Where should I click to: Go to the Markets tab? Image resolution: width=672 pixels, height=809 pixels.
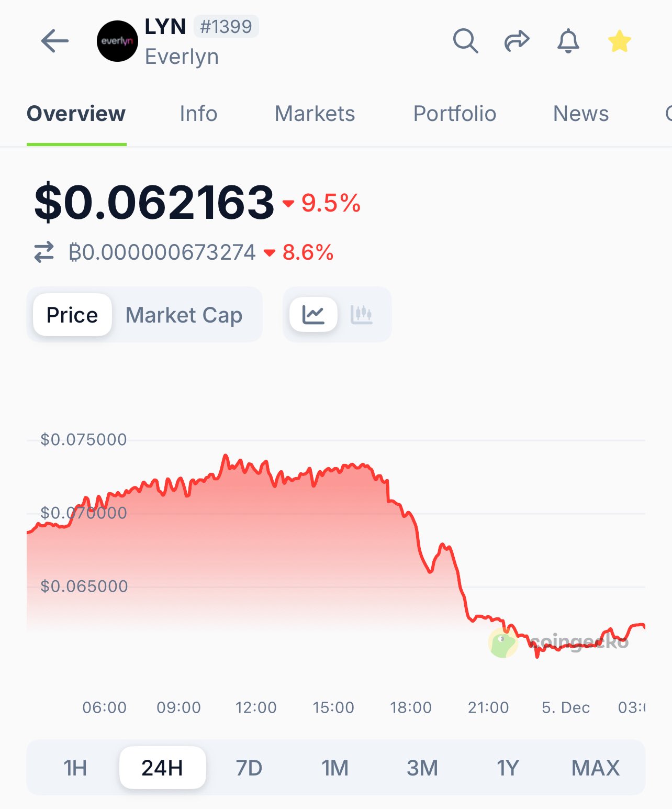pos(315,114)
